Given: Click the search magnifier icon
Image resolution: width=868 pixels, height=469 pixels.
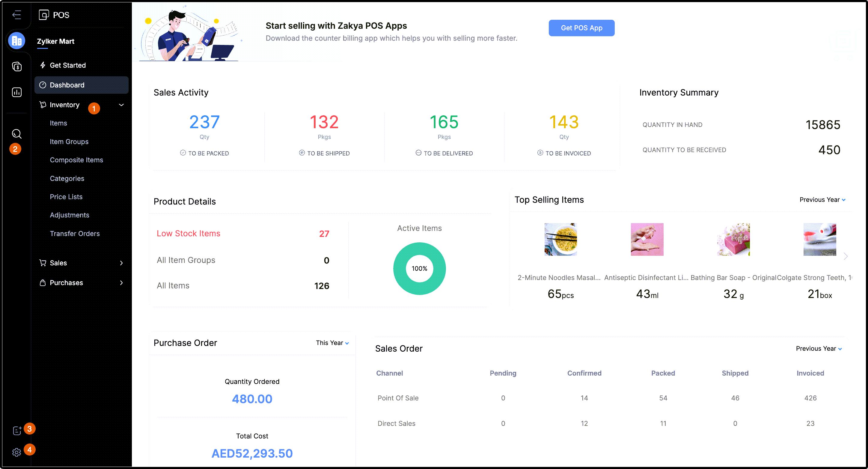Looking at the screenshot, I should click(16, 134).
